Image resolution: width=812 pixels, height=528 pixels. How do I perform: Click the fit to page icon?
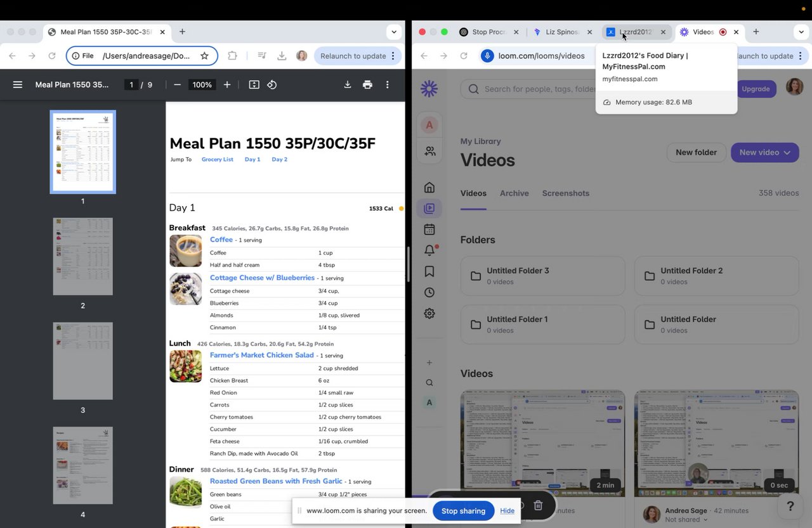[254, 84]
